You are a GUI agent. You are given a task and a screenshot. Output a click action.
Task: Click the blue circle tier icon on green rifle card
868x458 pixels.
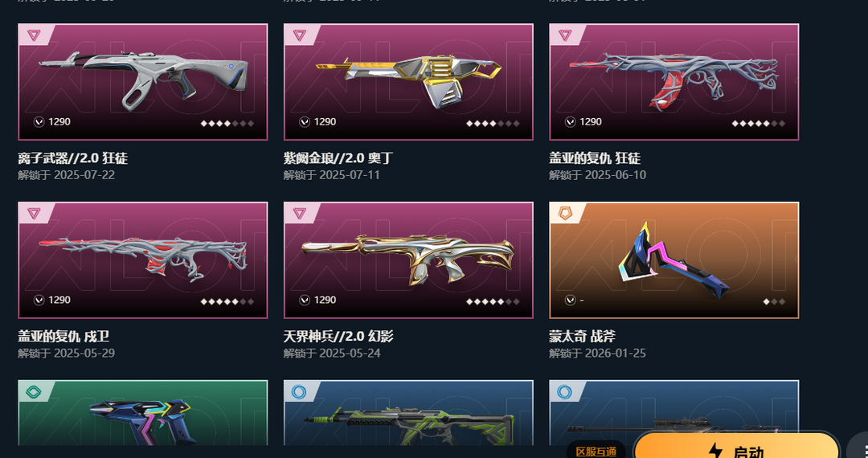tap(299, 392)
